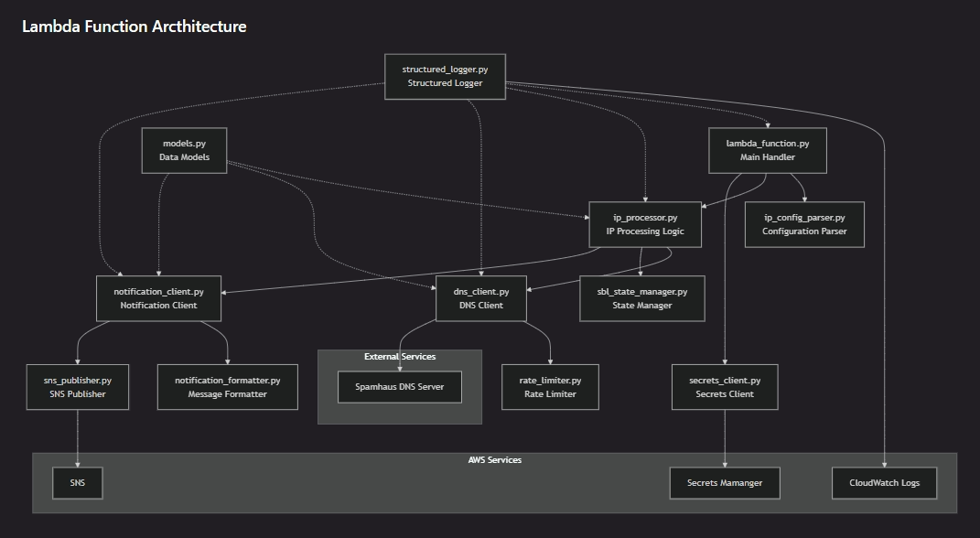The height and width of the screenshot is (538, 980).
Task: Select the sbl_state_manager.py State Manager node
Action: pos(642,298)
